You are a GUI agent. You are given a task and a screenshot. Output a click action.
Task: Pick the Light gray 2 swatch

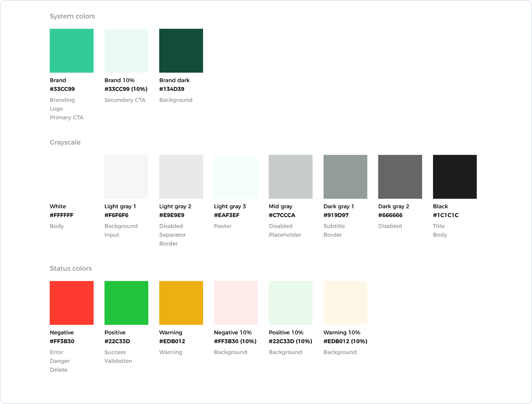pos(181,177)
